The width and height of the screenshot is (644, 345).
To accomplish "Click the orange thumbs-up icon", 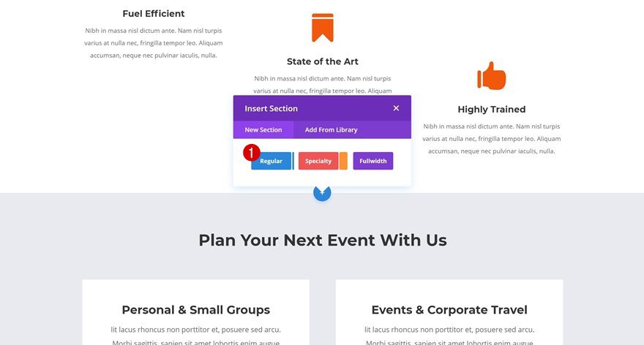I will point(492,76).
